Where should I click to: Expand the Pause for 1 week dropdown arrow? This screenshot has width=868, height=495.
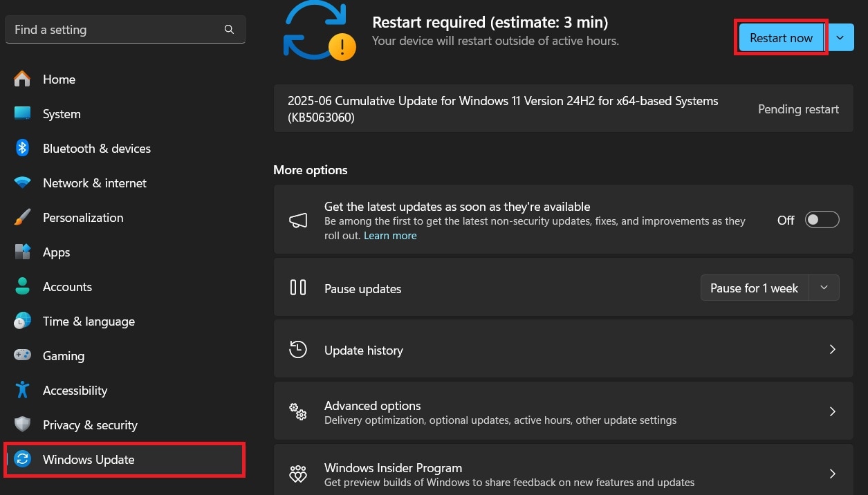824,288
